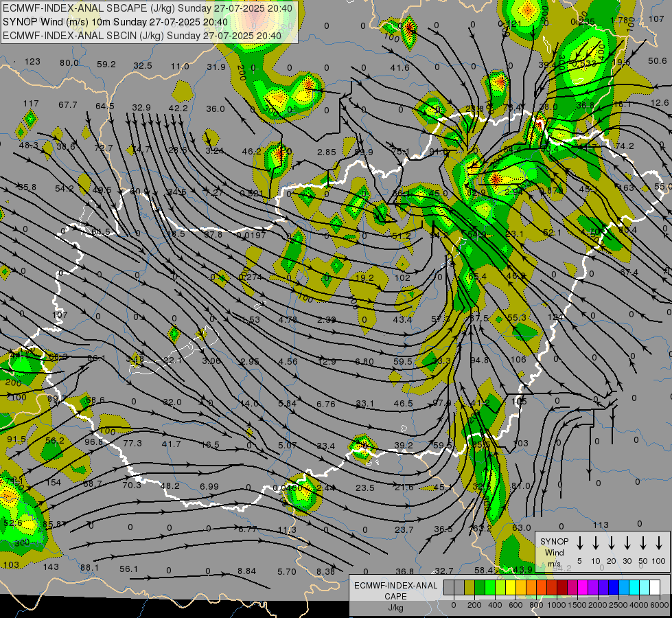This screenshot has width=672, height=618.
Task: Click the wind legend arrow above 30
Action: (x=627, y=543)
